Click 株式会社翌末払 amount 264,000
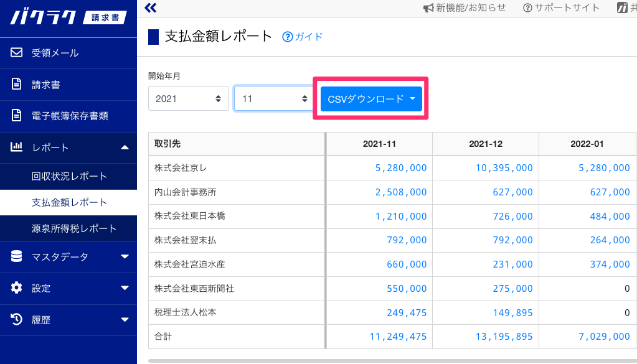The height and width of the screenshot is (364, 637). click(610, 240)
